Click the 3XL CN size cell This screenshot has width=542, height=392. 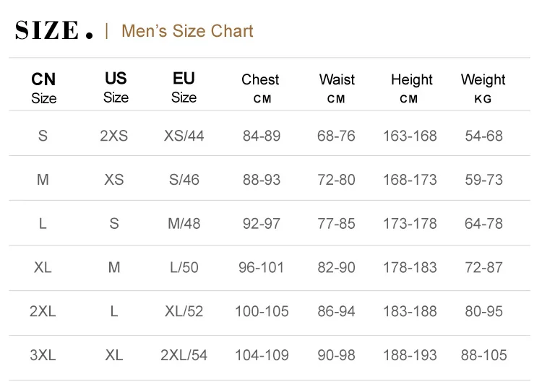click(43, 354)
